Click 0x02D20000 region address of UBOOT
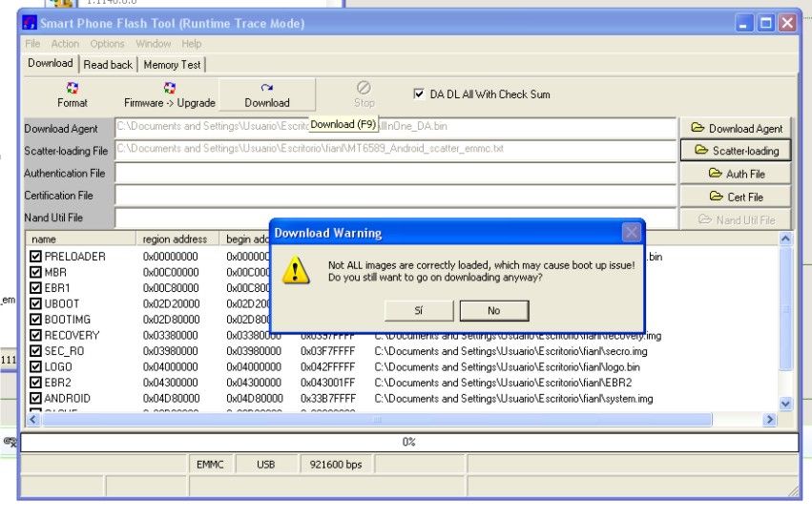 click(x=171, y=303)
